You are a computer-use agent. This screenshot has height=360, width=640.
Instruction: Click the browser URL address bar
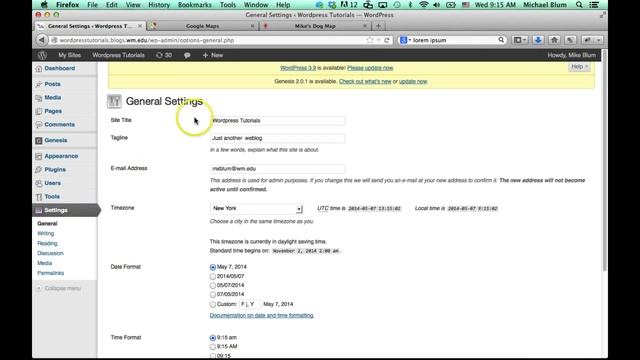tap(212, 40)
